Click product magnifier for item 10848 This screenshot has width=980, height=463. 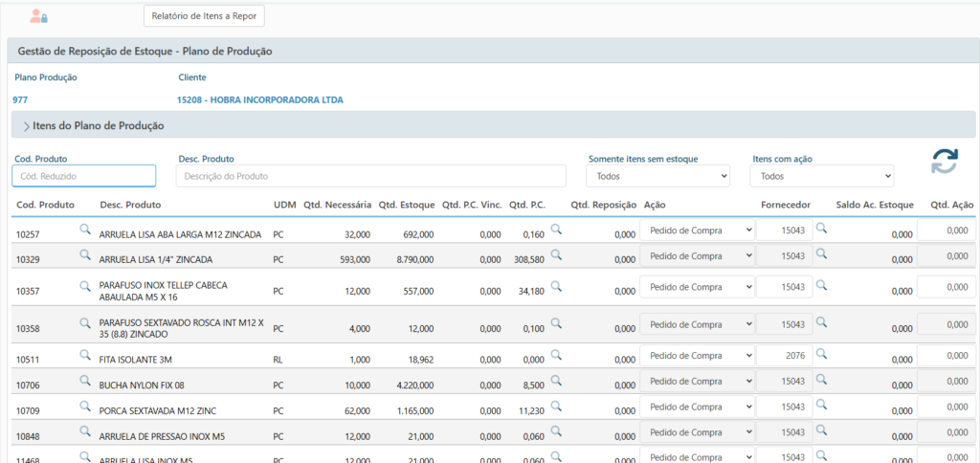click(x=84, y=430)
